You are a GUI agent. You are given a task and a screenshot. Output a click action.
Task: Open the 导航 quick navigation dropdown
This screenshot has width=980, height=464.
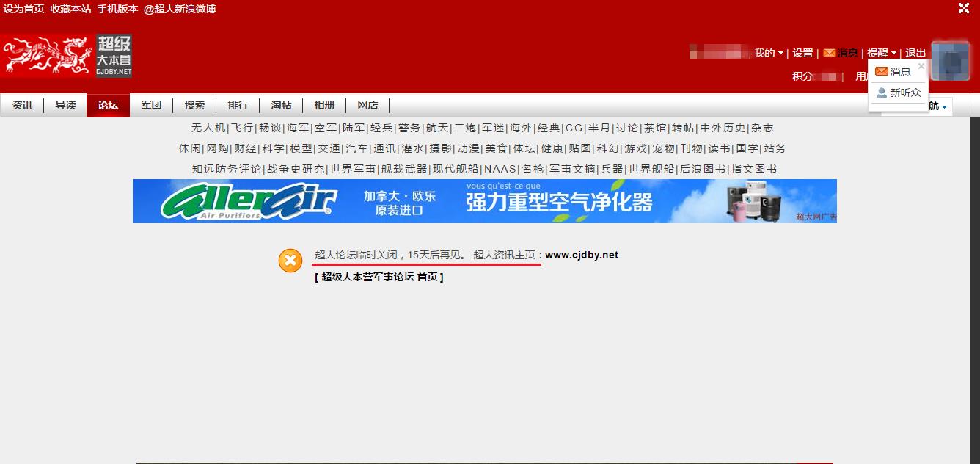point(938,106)
